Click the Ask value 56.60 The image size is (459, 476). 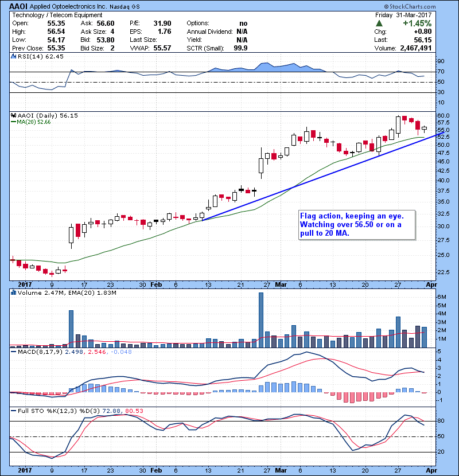click(x=106, y=24)
